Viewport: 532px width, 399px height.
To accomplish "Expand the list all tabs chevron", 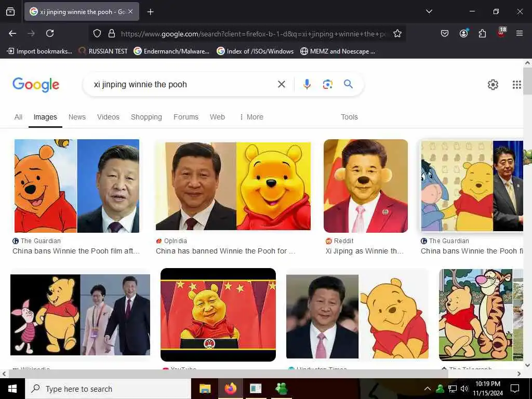I will 429,11.
